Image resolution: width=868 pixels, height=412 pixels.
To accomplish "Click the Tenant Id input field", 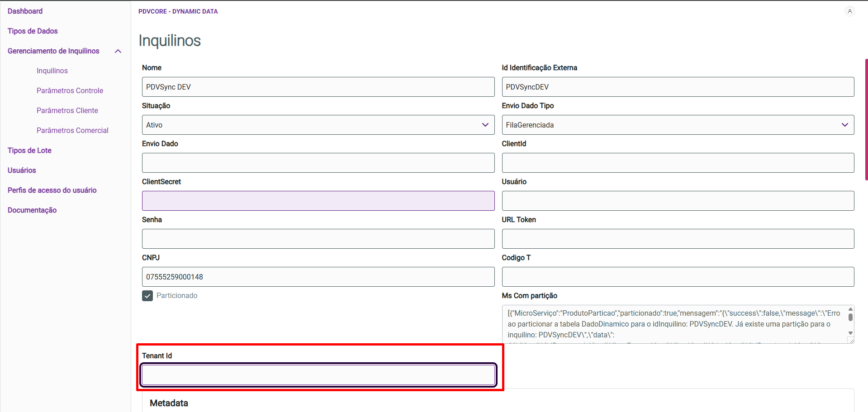I will point(318,375).
